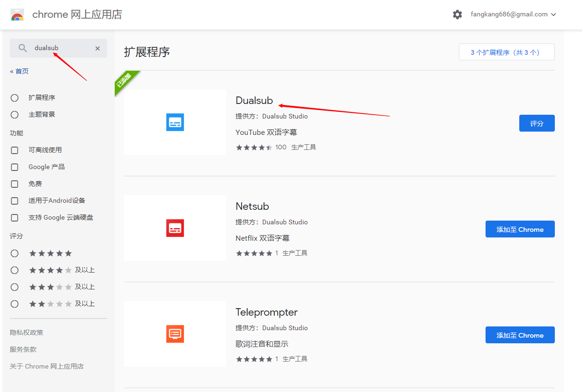The height and width of the screenshot is (392, 582).
Task: Open 关于 Chrome 网上应用店 link
Action: point(47,366)
